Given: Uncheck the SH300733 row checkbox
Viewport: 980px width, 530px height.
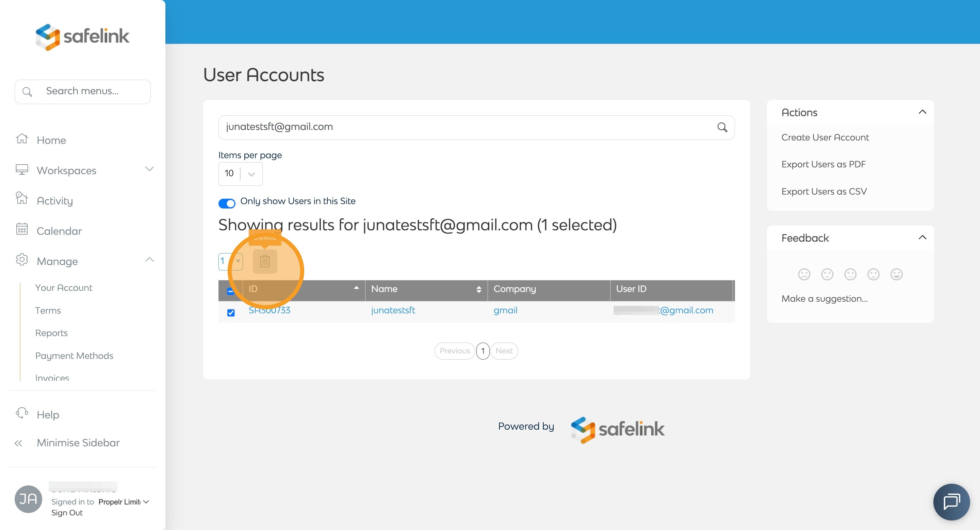Looking at the screenshot, I should coord(231,313).
